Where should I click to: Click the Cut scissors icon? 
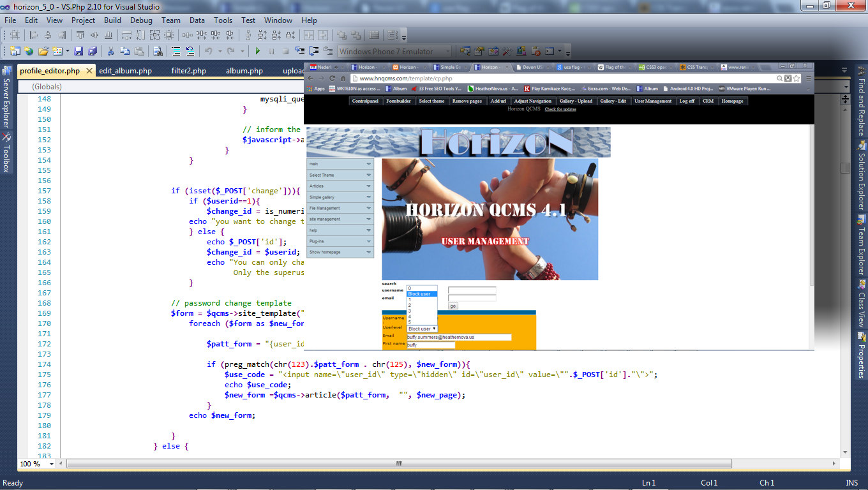coord(110,51)
